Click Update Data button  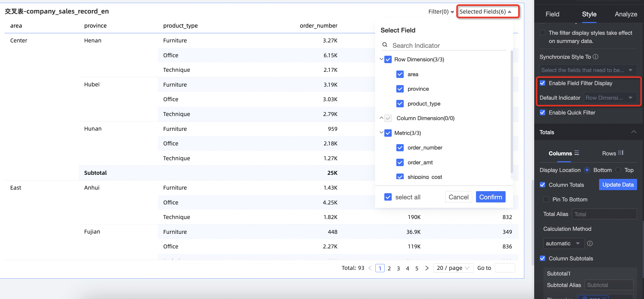[x=618, y=185]
